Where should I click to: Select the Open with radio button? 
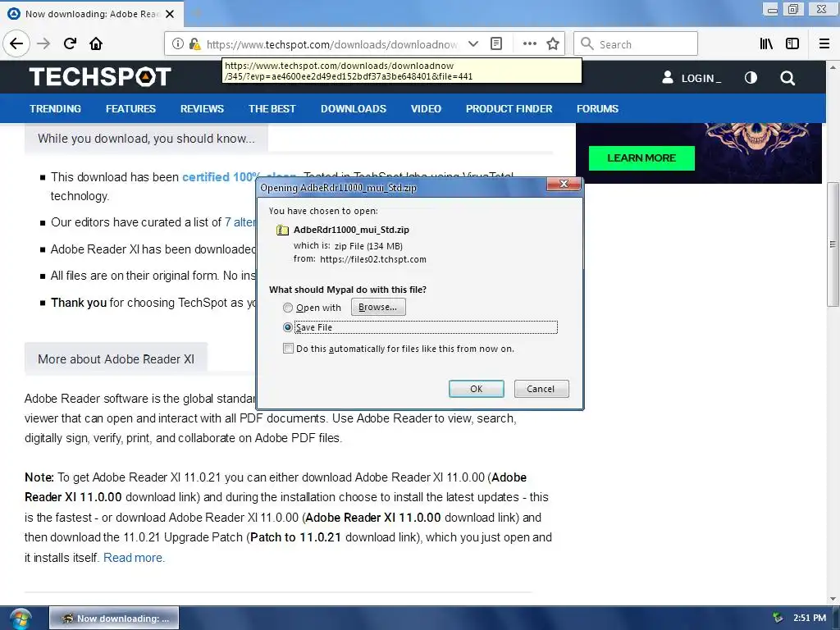[x=288, y=308]
